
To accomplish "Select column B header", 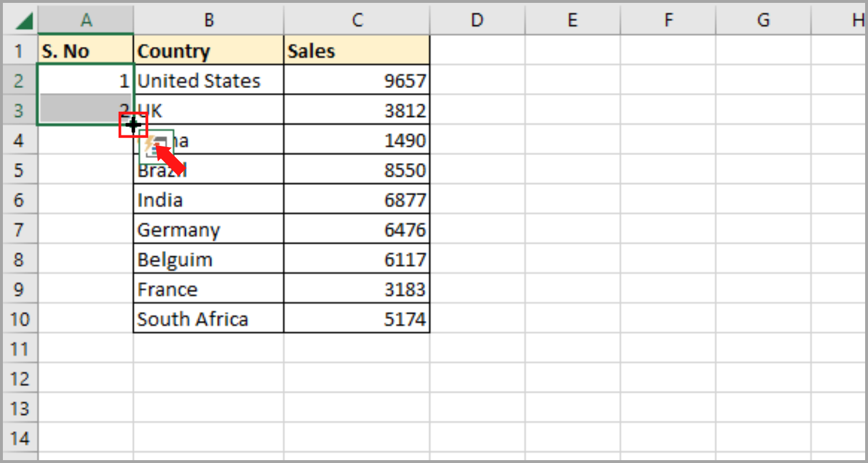I will [x=208, y=21].
